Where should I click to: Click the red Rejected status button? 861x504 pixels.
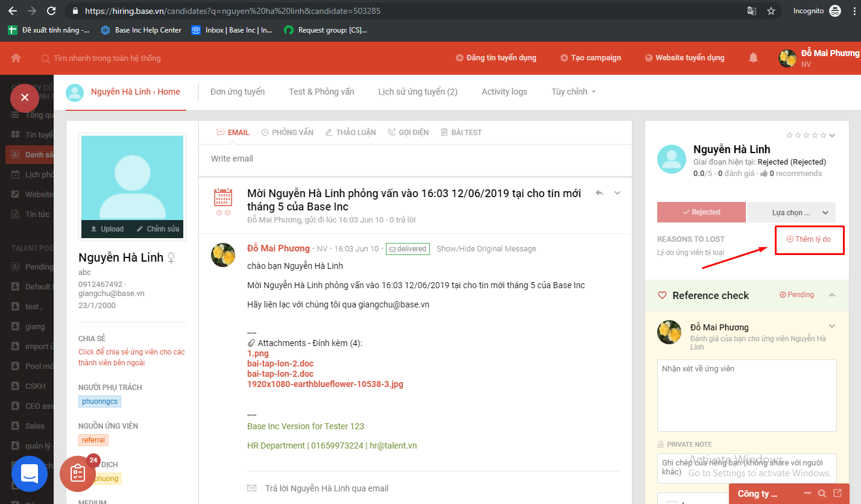[x=701, y=212]
